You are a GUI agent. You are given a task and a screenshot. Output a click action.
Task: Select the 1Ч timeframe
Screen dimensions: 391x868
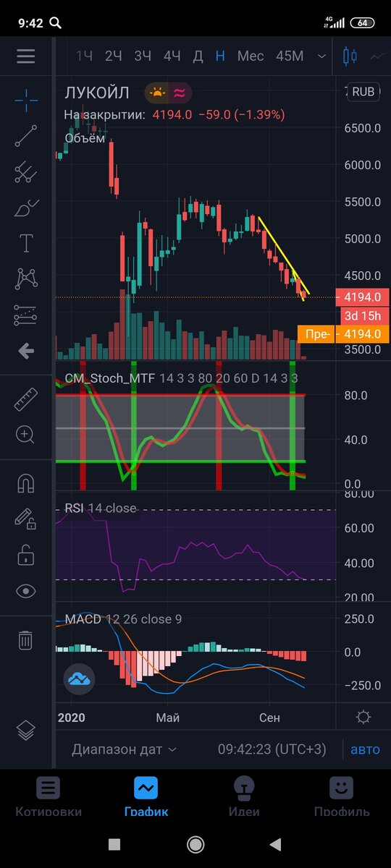point(85,56)
